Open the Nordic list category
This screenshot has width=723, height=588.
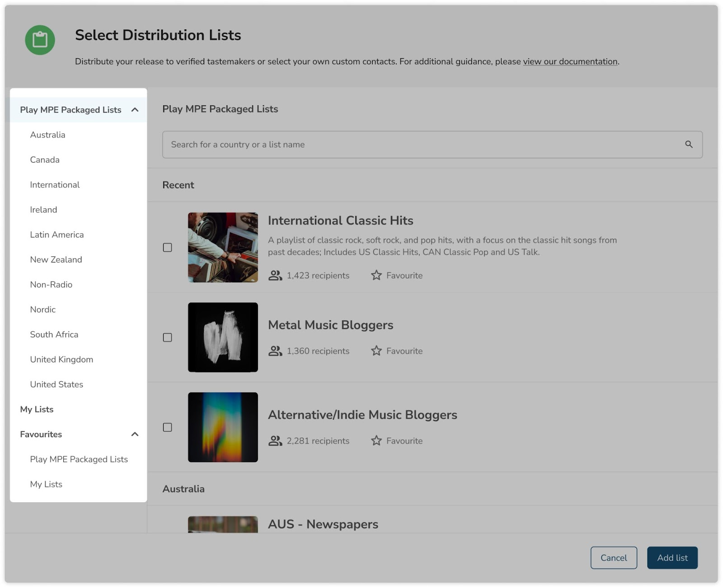43,309
